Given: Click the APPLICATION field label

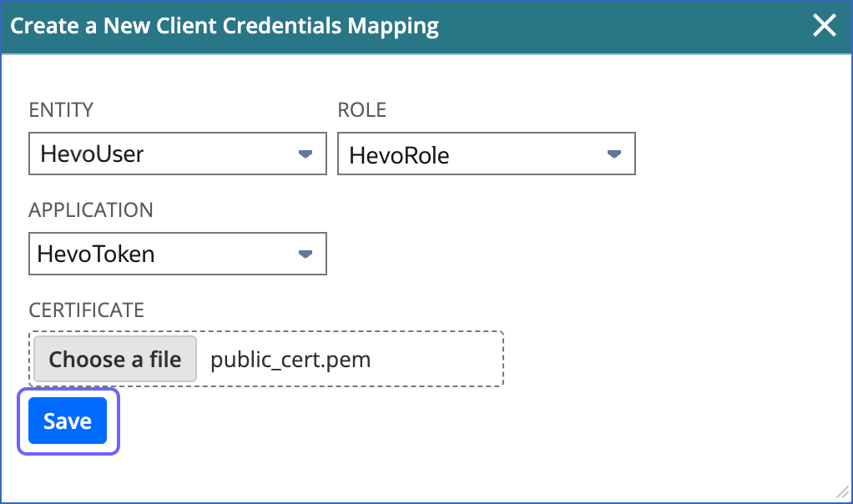Looking at the screenshot, I should pos(91,209).
